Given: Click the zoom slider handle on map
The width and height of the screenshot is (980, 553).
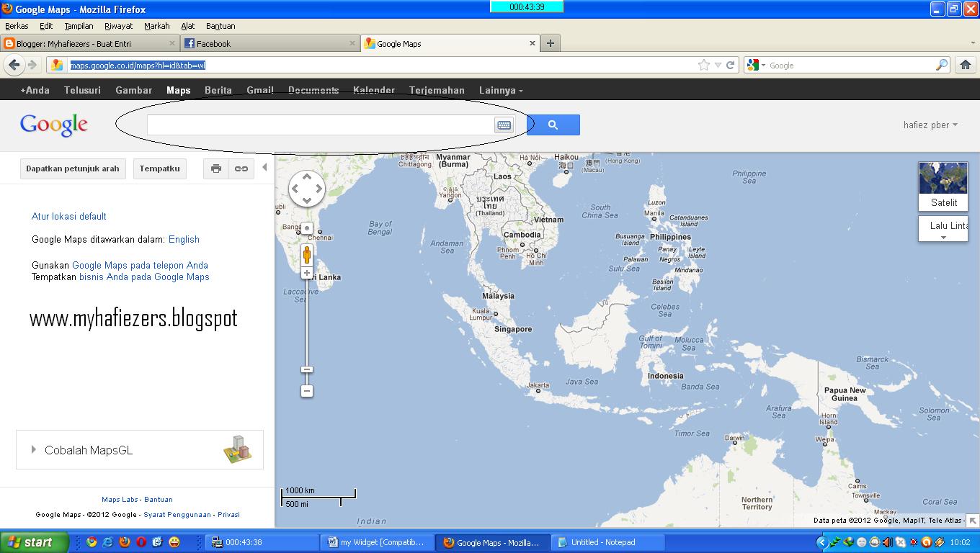Looking at the screenshot, I should (x=307, y=369).
